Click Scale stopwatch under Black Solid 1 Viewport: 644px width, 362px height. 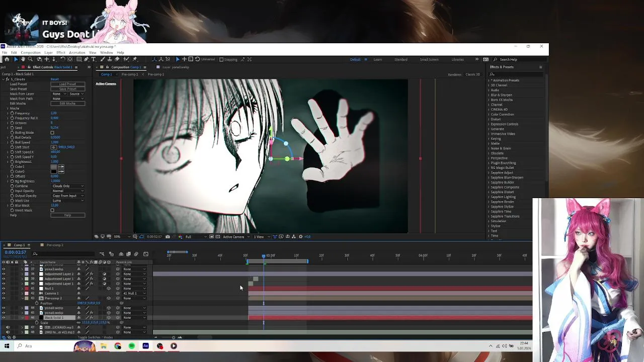(x=37, y=322)
